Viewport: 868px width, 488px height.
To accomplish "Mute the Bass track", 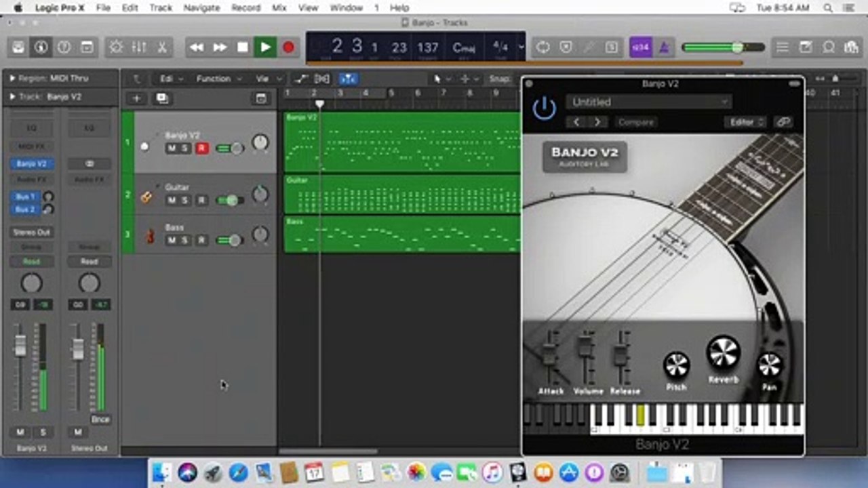I will click(x=172, y=241).
